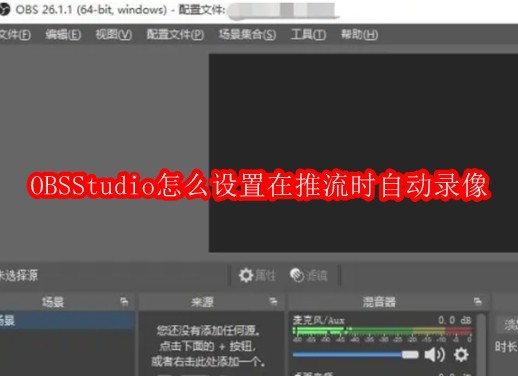518x376 pixels.
Task: Mute the 麦克风/Aux speaker icon
Action: pyautogui.click(x=434, y=355)
